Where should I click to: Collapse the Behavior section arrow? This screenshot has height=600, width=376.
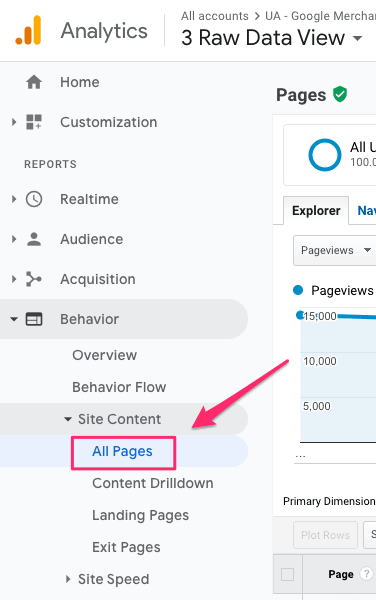14,319
